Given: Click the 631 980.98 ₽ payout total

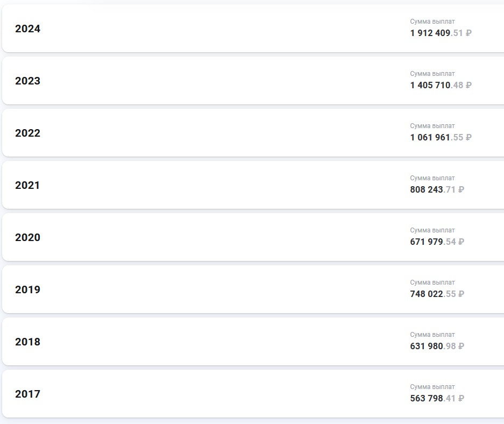Looking at the screenshot, I should (437, 346).
